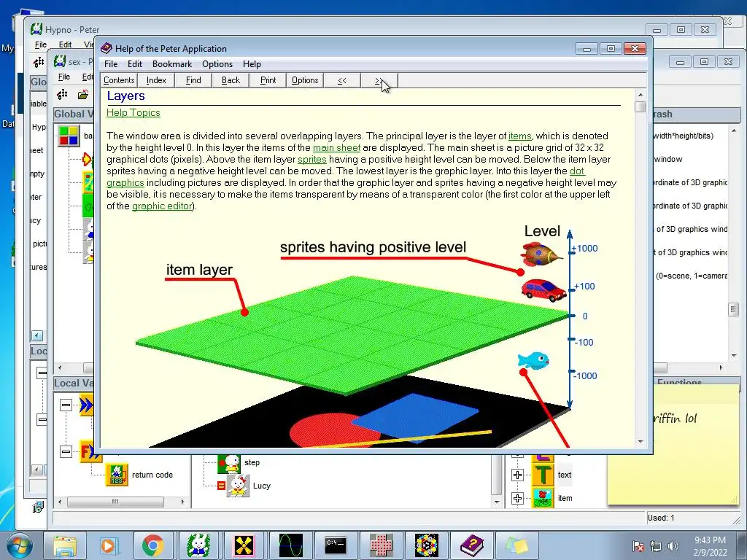Click the Sticky Notes taskbar icon
747x560 pixels.
[517, 545]
